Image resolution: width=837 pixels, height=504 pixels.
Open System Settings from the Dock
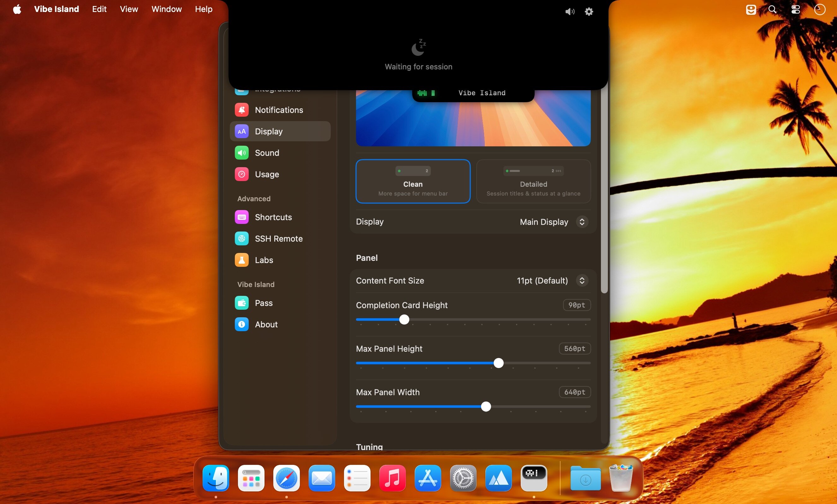click(x=463, y=478)
